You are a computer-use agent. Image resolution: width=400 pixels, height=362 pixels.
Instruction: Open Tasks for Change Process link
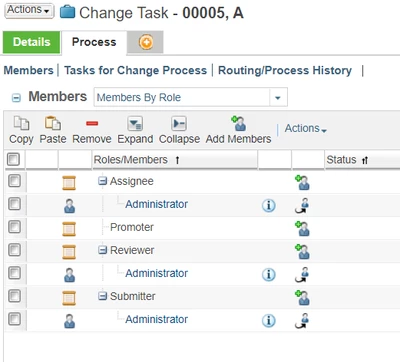pos(135,70)
